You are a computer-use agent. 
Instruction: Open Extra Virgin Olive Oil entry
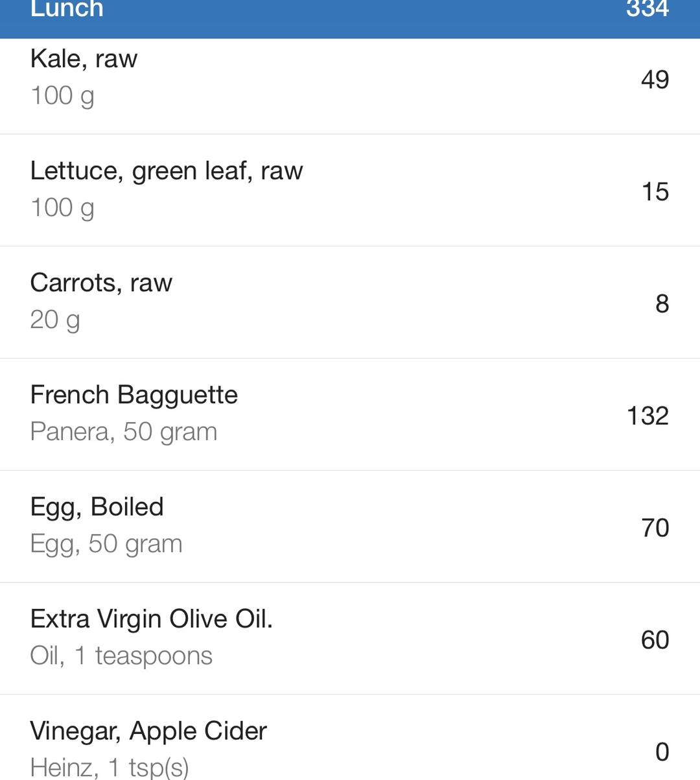click(x=152, y=619)
